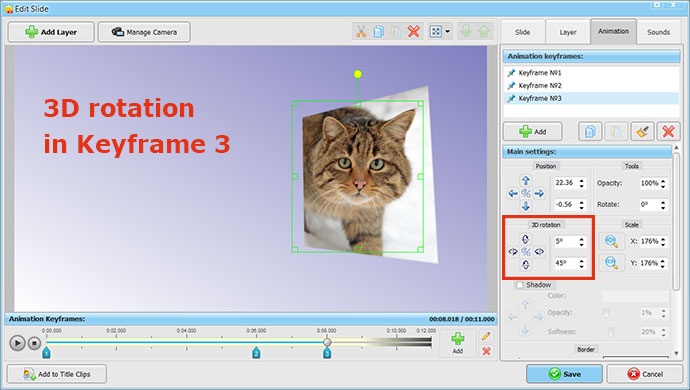This screenshot has height=390, width=690.
Task: Enable the Shadow checkbox
Action: 520,285
